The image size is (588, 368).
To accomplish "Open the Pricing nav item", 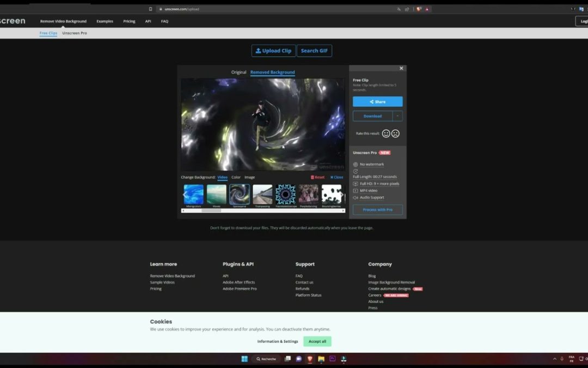I will (129, 21).
